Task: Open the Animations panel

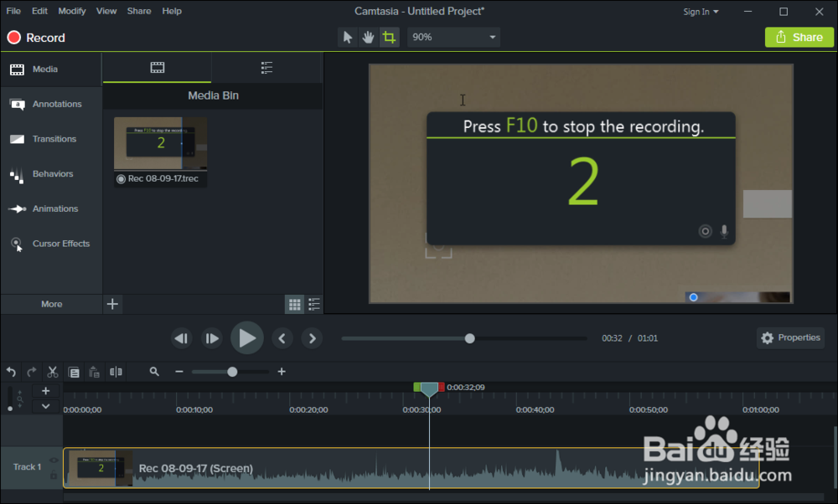Action: [x=51, y=208]
